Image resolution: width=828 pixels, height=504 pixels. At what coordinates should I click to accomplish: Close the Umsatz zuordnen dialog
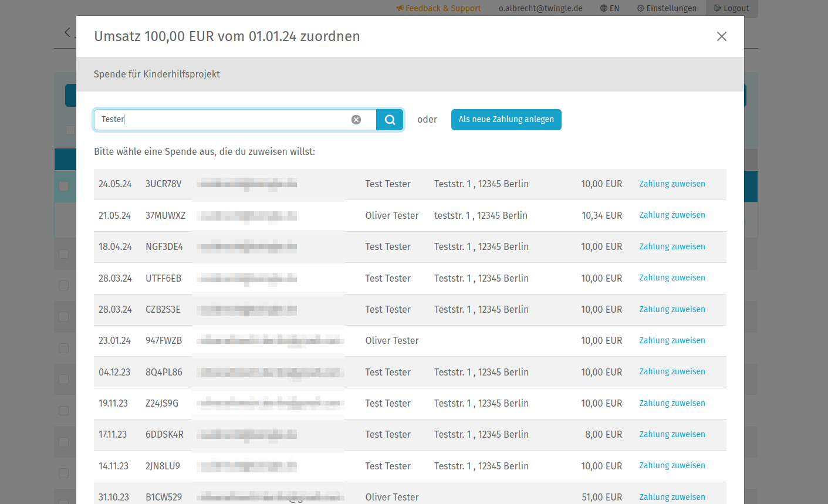tap(722, 36)
